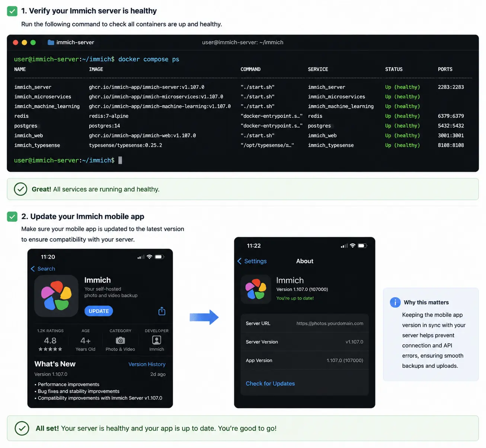This screenshot has height=448, width=486.
Task: Tap the Wi-Fi icon on the 11:22 phone
Action: click(x=352, y=246)
